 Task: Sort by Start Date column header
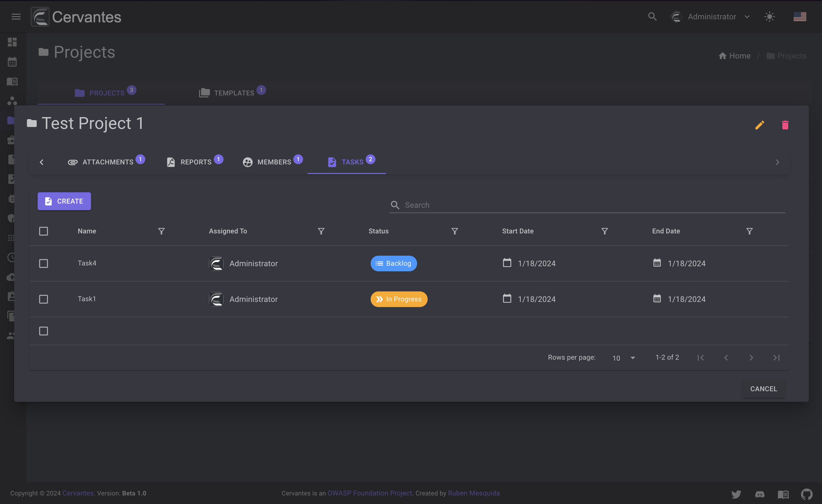[x=518, y=231]
